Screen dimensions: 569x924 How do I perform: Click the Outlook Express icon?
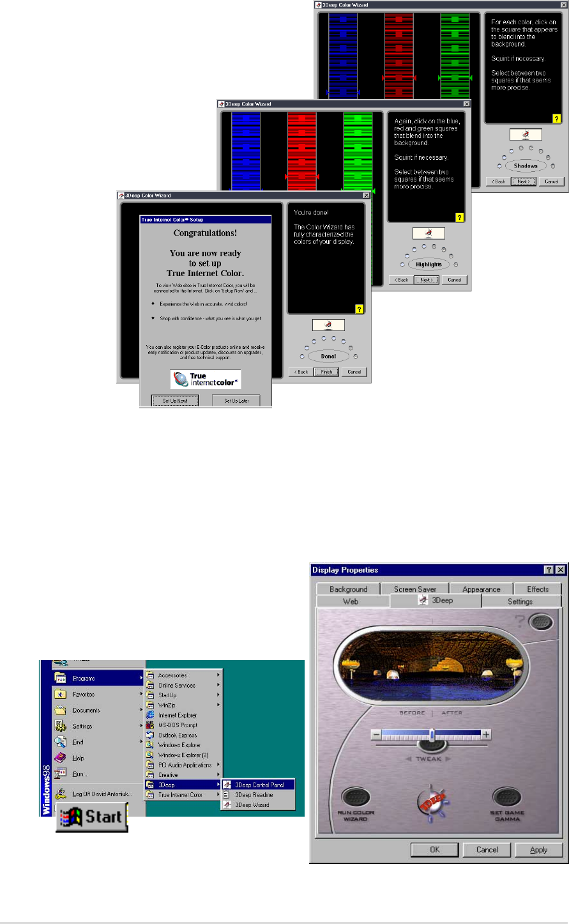(x=151, y=735)
